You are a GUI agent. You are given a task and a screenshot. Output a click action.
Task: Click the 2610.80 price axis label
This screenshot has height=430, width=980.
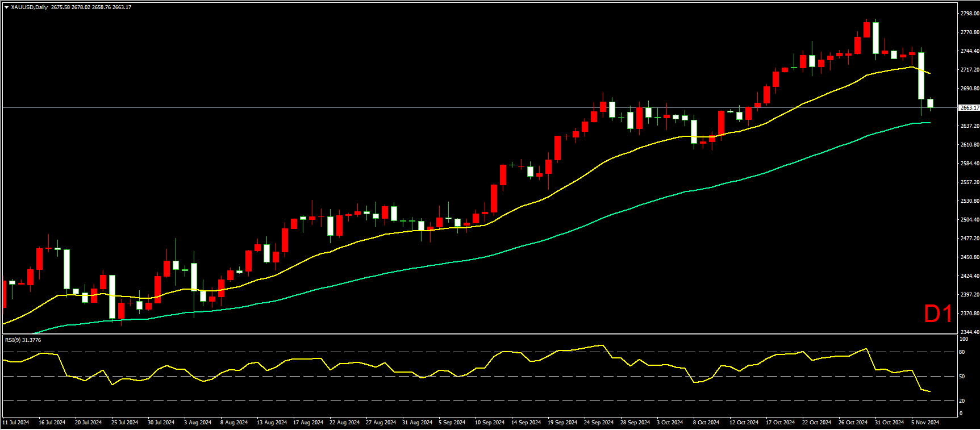click(x=970, y=145)
